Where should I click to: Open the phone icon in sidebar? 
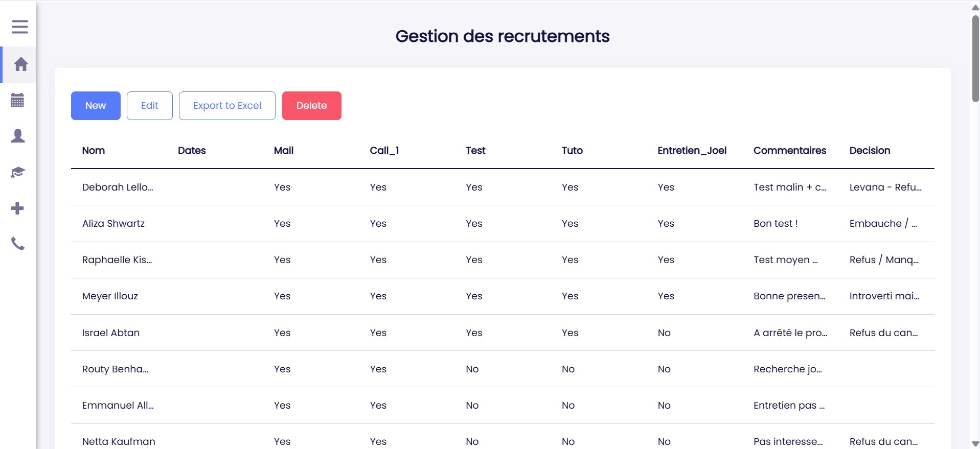[x=18, y=244]
